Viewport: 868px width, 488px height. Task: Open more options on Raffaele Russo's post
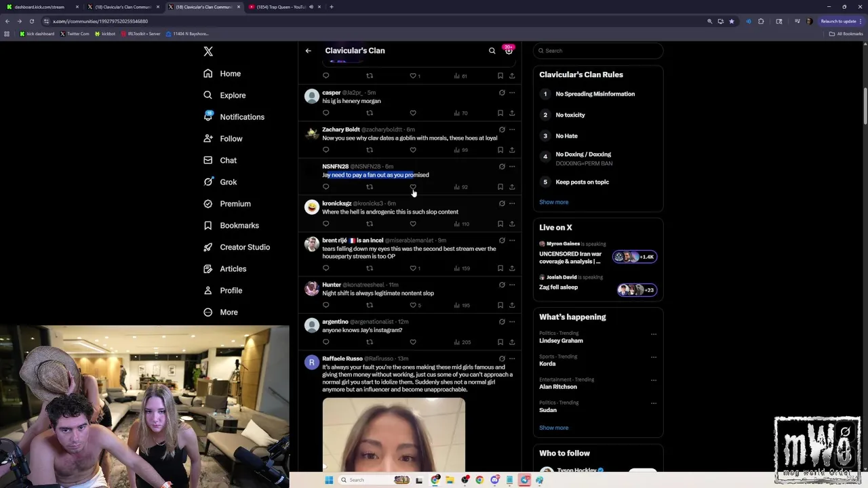click(512, 359)
